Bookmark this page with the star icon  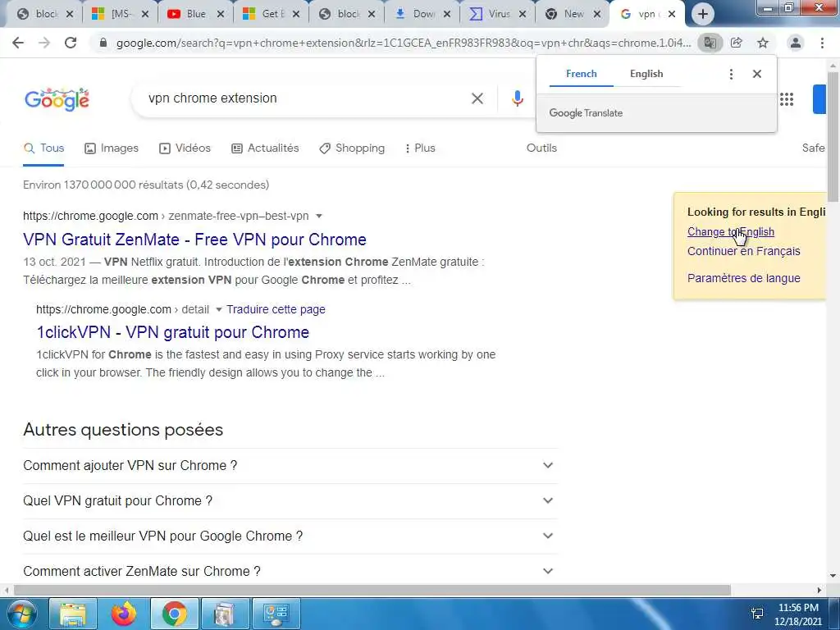[x=763, y=43]
